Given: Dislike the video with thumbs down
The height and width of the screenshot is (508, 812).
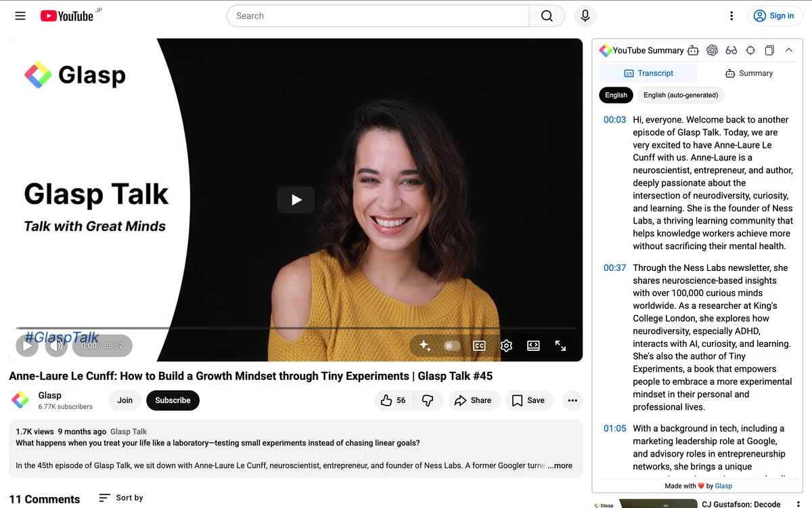Looking at the screenshot, I should click(428, 400).
